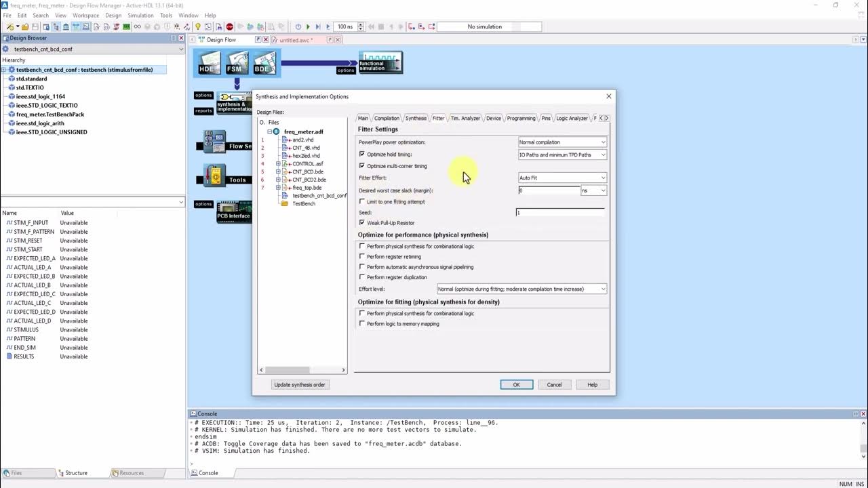
Task: Enable Perform register duplication
Action: coord(361,277)
